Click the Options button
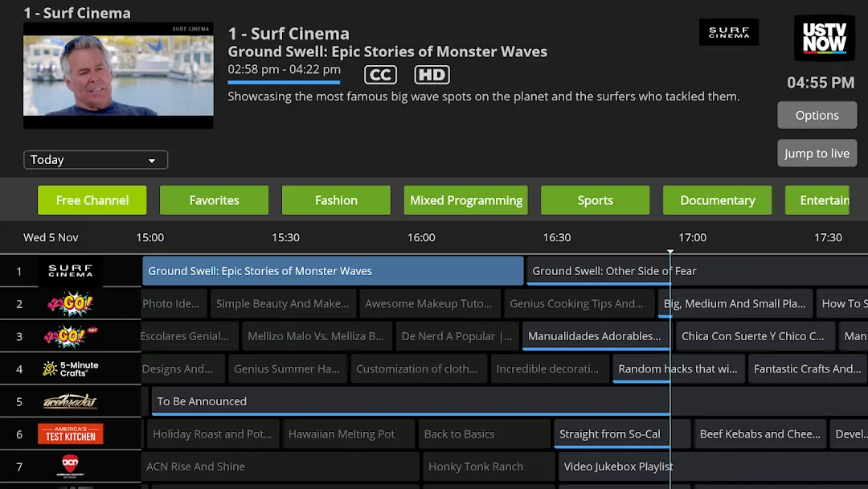 (x=817, y=115)
